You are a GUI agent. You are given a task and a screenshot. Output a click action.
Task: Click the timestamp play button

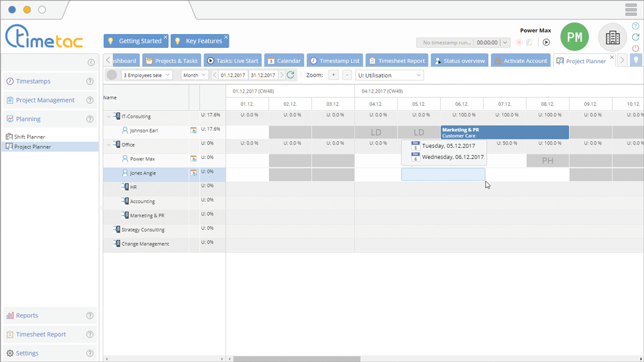[x=546, y=43]
